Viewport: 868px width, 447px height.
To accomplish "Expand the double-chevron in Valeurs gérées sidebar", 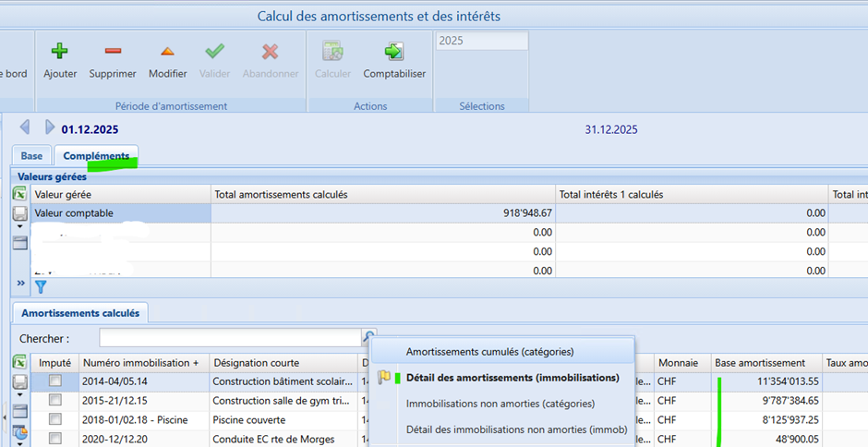I will coord(20,284).
